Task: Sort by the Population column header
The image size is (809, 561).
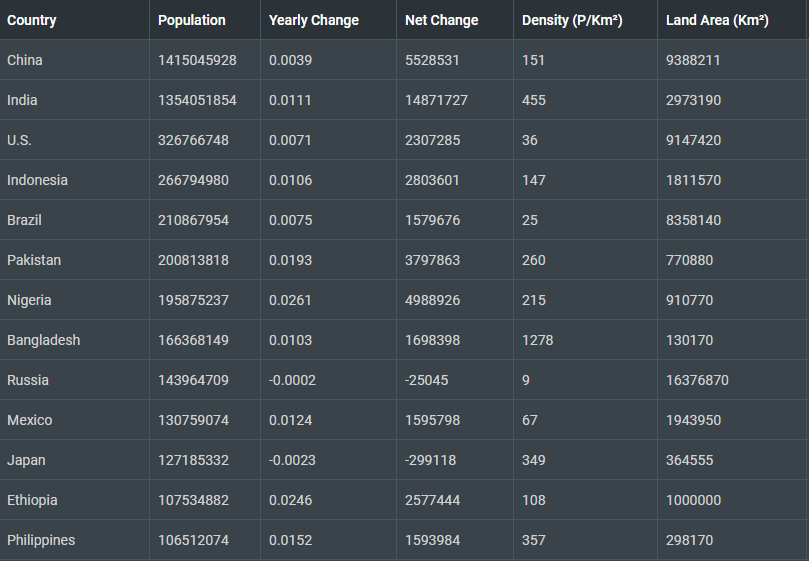Action: coord(192,20)
